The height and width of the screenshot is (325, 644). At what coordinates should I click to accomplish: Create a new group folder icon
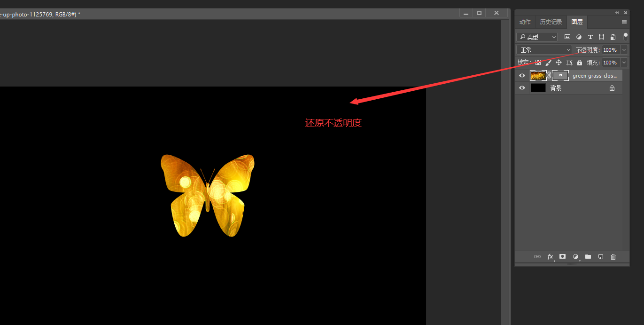pyautogui.click(x=588, y=257)
